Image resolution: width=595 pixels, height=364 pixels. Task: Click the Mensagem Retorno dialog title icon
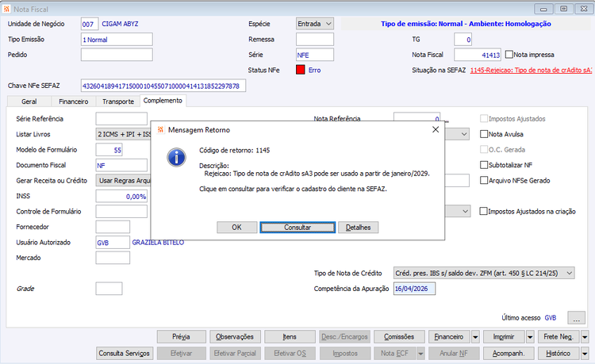[x=160, y=130]
